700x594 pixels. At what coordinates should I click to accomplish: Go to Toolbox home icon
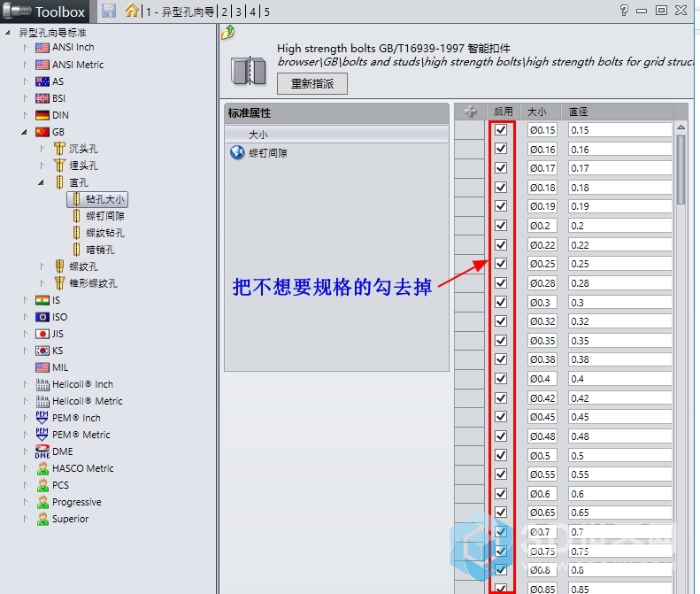[x=132, y=11]
